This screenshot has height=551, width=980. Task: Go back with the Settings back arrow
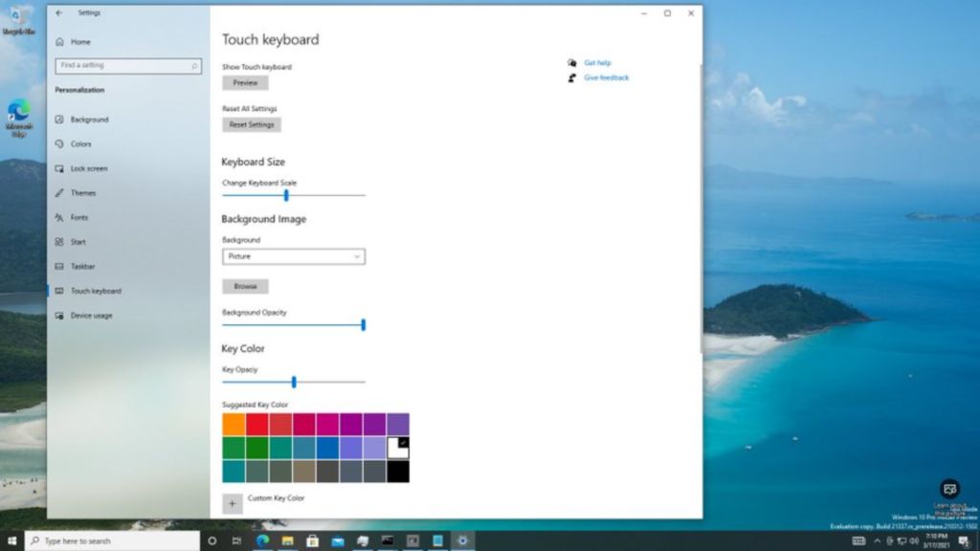click(x=59, y=12)
